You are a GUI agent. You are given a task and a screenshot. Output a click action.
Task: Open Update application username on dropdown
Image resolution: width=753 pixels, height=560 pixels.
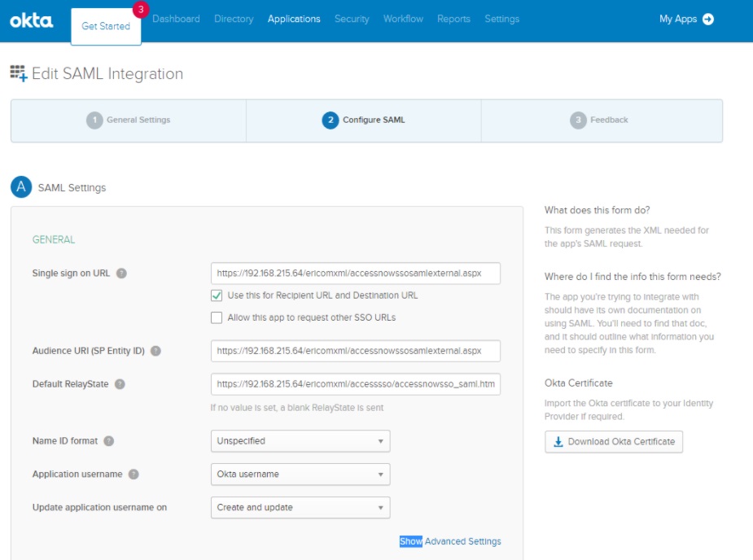[x=300, y=508]
